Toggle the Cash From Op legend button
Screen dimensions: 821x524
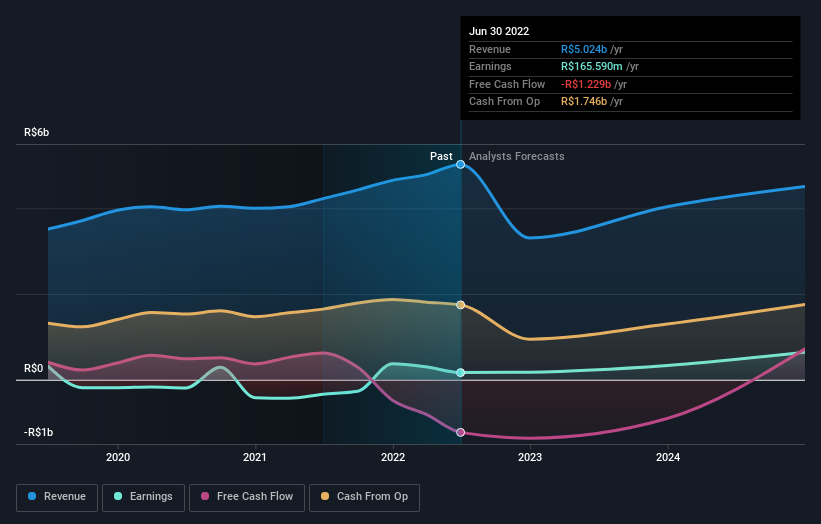[x=364, y=497]
